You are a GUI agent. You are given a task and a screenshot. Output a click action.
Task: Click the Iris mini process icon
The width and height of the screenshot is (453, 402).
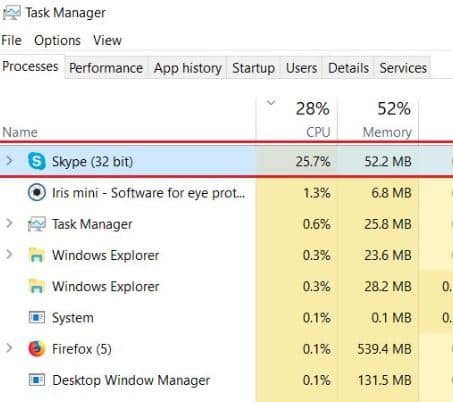[x=37, y=193]
